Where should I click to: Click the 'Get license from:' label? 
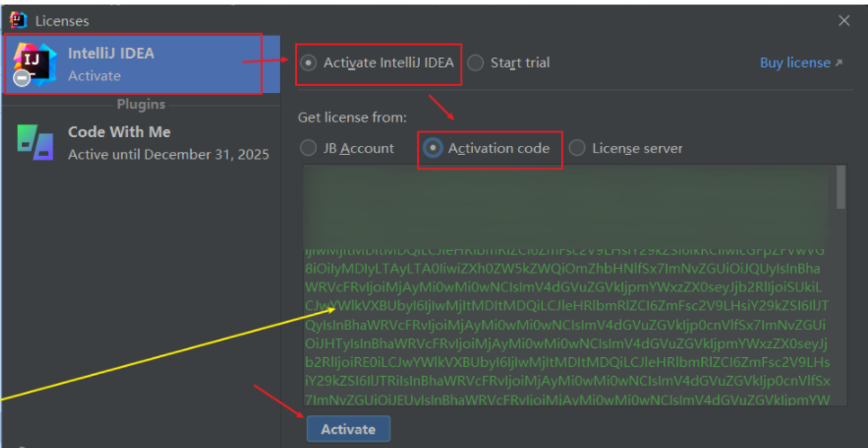(x=352, y=117)
